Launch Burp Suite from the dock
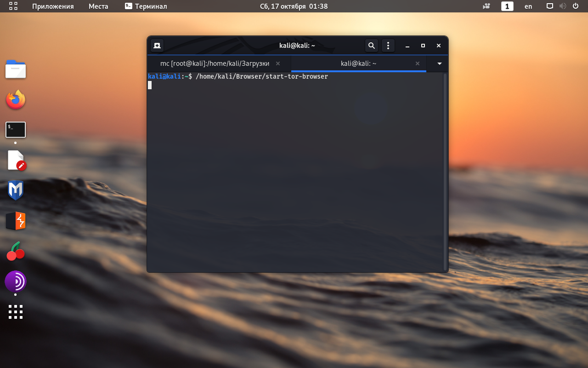Image resolution: width=588 pixels, height=368 pixels. point(16,221)
